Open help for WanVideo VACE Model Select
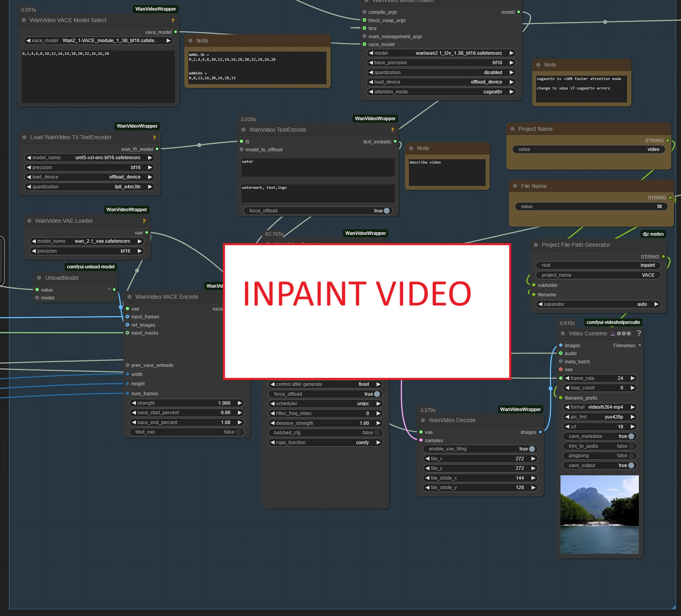This screenshot has width=681, height=616. [173, 20]
